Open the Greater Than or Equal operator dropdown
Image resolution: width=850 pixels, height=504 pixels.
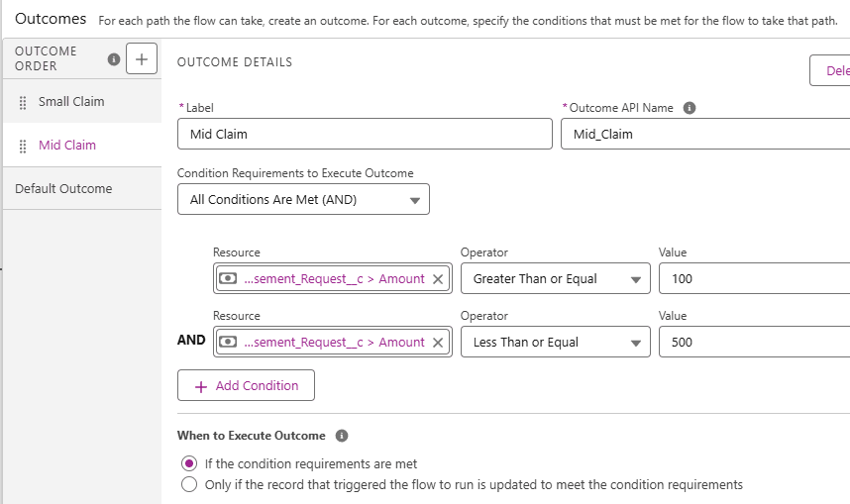555,279
